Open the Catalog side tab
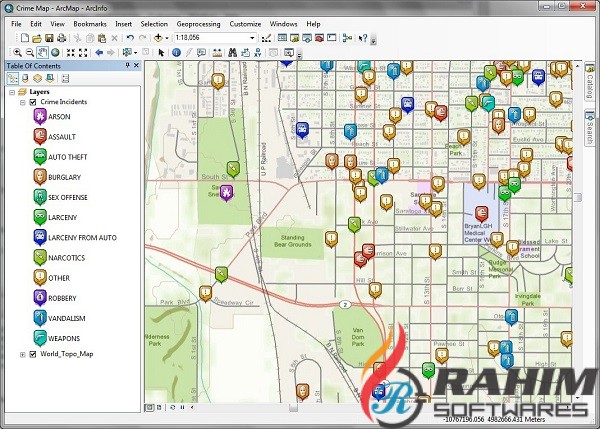 pyautogui.click(x=592, y=82)
